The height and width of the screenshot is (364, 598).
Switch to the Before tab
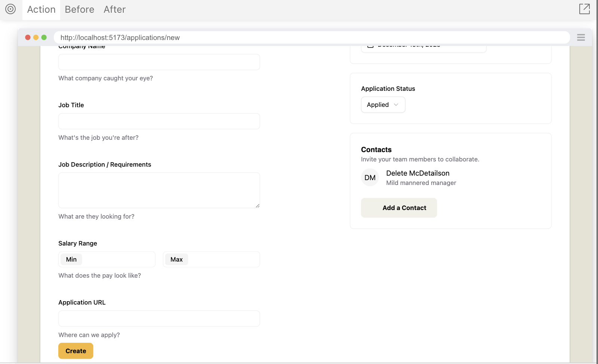[79, 9]
